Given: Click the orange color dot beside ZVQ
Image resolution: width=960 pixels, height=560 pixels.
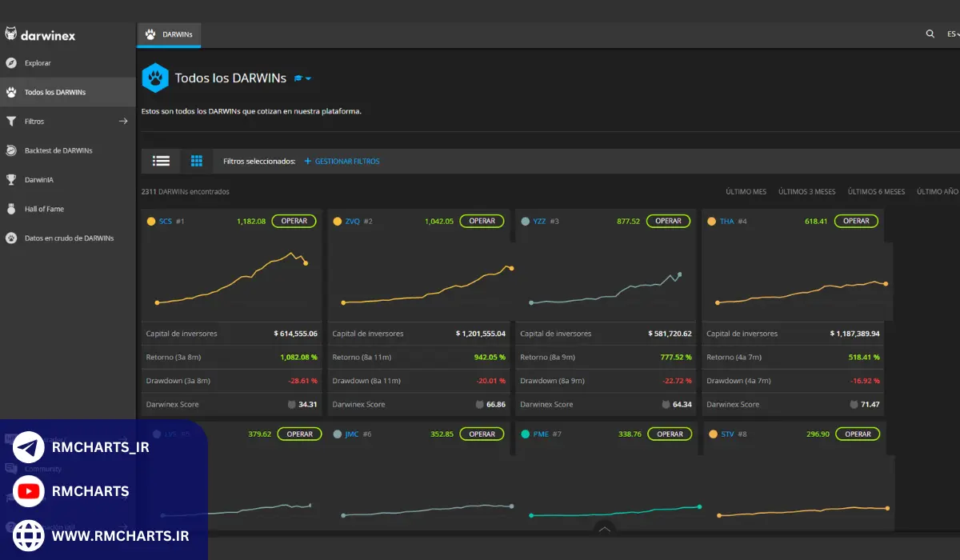Looking at the screenshot, I should tap(337, 222).
